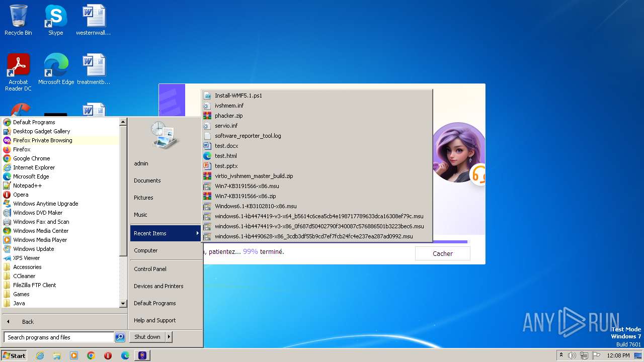
Task: Click programs list scrollbar down arrow
Action: click(x=123, y=304)
